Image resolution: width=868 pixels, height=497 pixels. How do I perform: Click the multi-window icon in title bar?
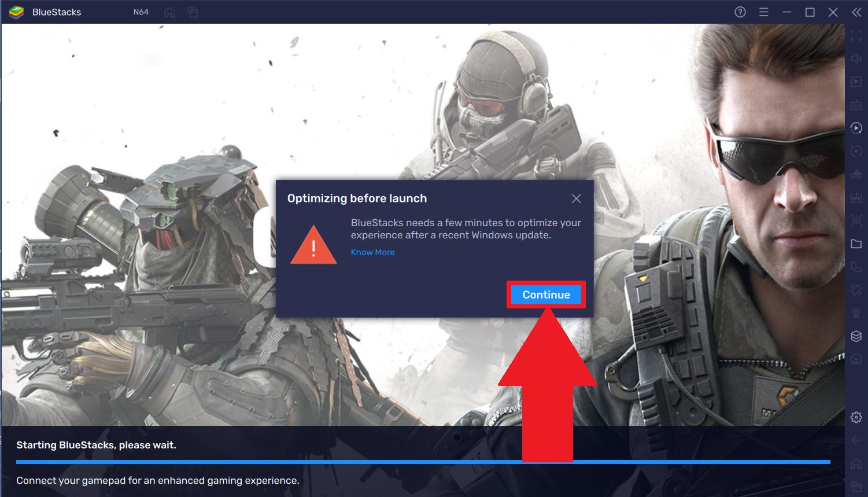coord(193,12)
